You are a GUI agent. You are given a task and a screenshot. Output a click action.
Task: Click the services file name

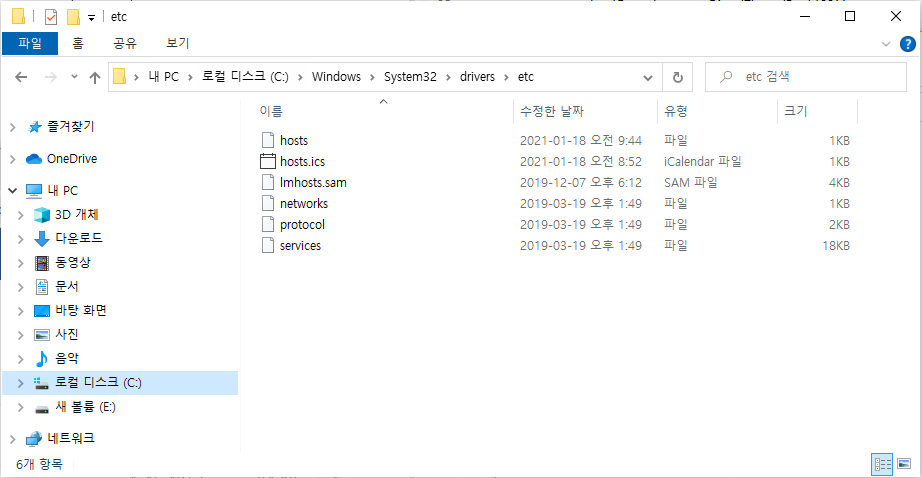pyautogui.click(x=300, y=246)
